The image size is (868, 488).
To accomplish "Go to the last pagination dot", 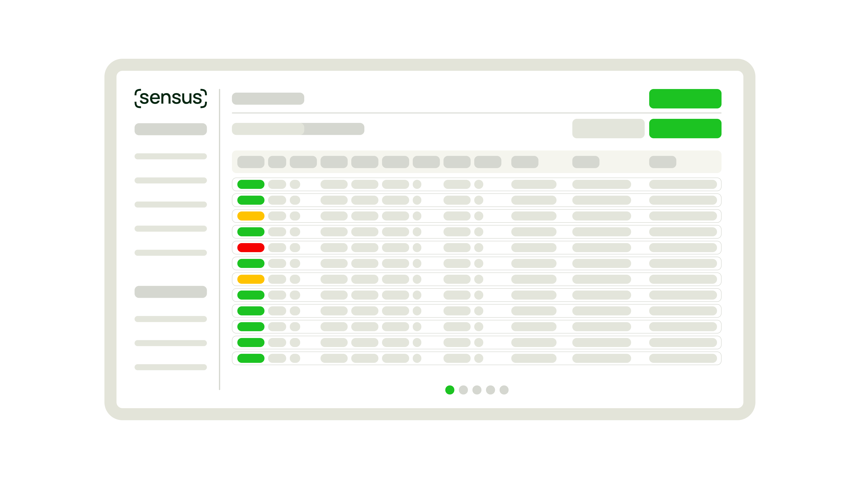I will (504, 390).
